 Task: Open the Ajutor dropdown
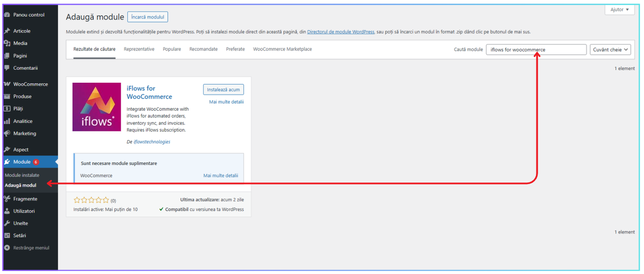coord(619,9)
